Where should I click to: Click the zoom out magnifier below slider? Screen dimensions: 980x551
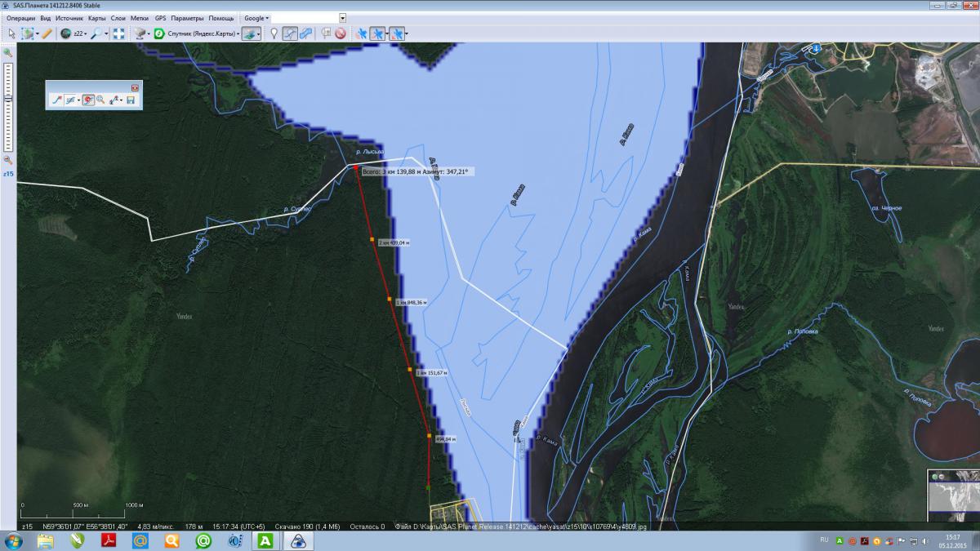pyautogui.click(x=8, y=160)
